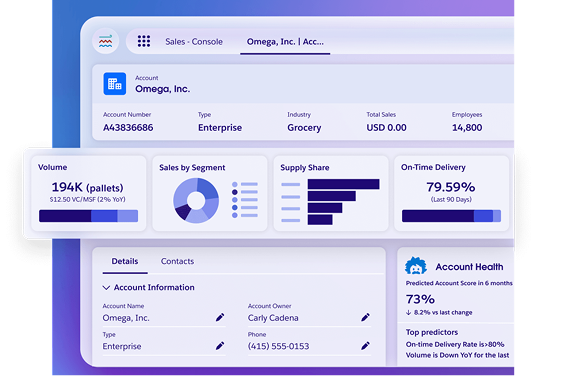Click the Enterprise value under Type header

(x=220, y=128)
